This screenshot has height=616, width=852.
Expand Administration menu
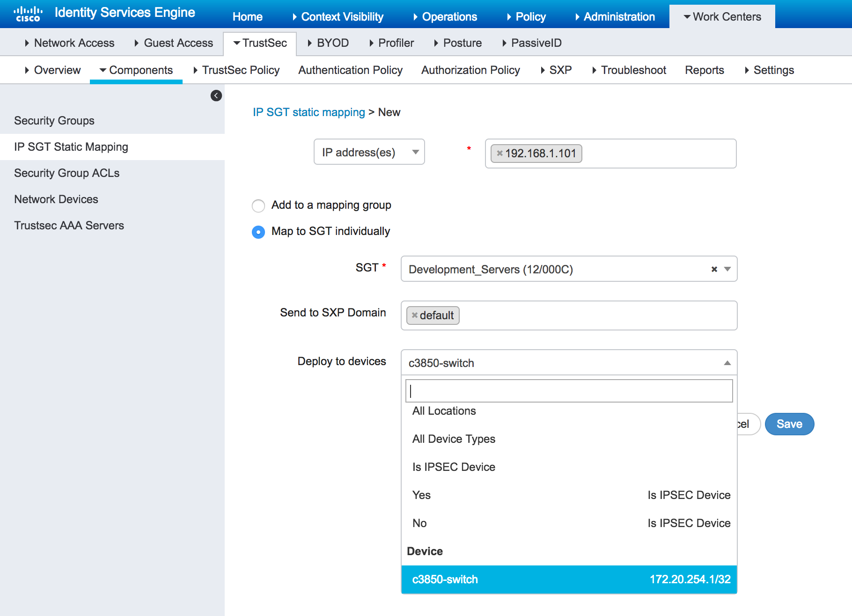(615, 17)
